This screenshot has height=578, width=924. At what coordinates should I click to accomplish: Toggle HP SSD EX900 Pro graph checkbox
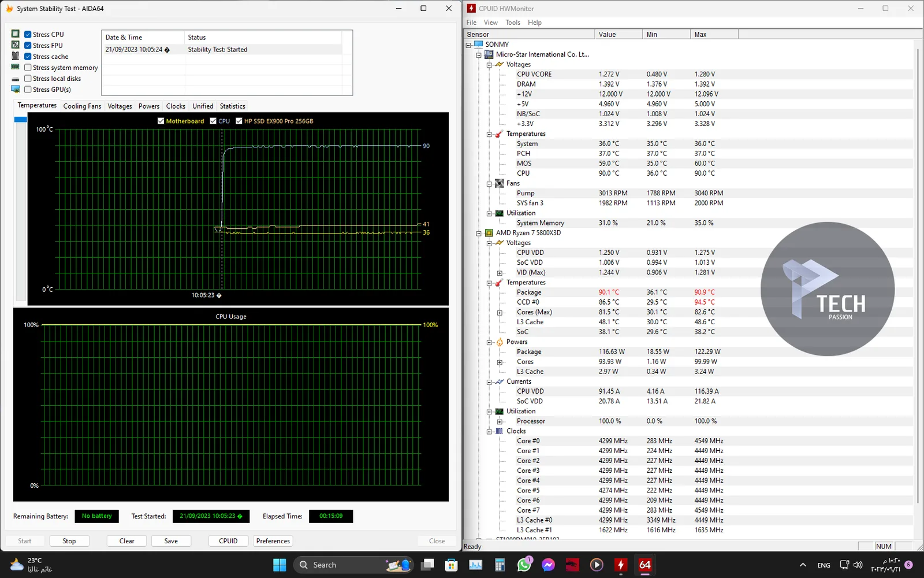click(239, 121)
